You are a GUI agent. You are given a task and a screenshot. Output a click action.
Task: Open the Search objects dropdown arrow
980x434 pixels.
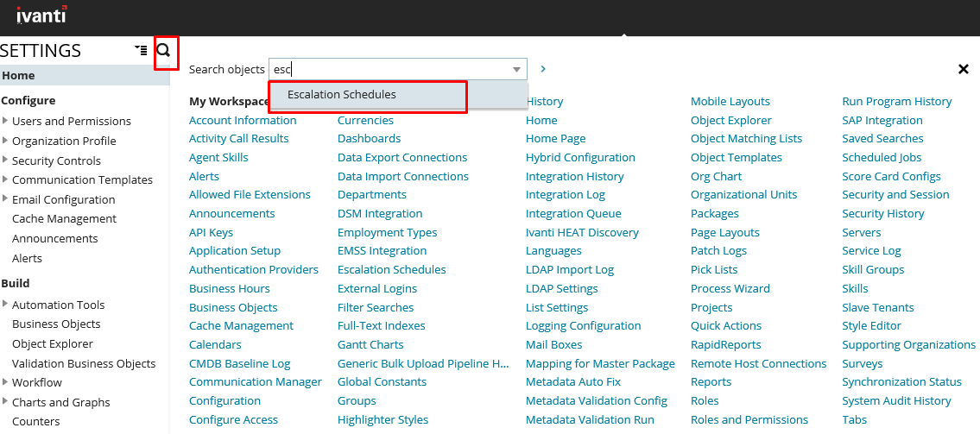(x=516, y=70)
